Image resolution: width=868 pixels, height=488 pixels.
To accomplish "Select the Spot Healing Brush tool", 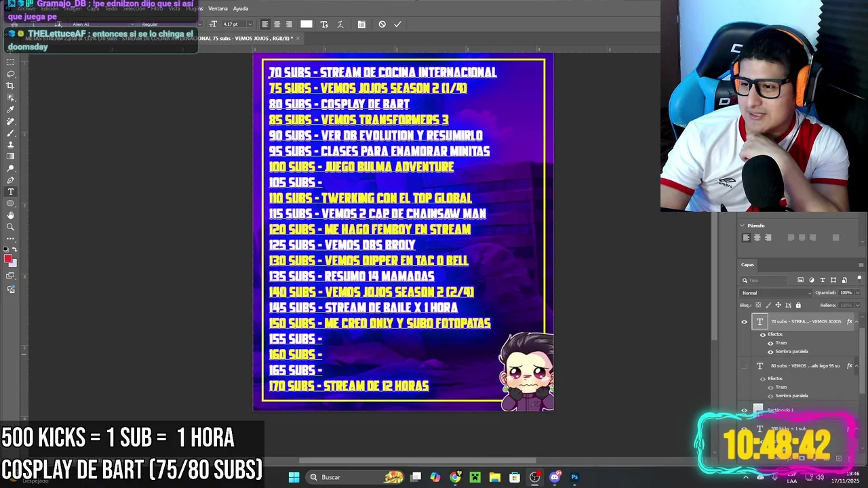I will click(x=10, y=121).
